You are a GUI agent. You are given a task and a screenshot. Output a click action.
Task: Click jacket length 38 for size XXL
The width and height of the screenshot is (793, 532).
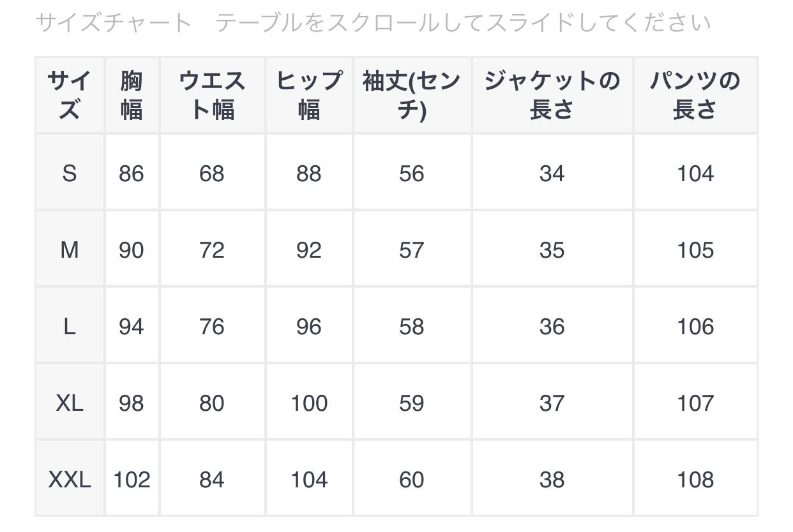[552, 480]
